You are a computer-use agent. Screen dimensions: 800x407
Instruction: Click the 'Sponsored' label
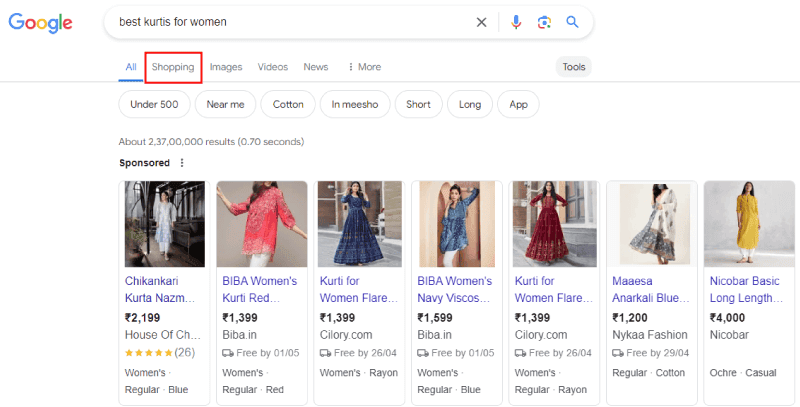coord(144,163)
